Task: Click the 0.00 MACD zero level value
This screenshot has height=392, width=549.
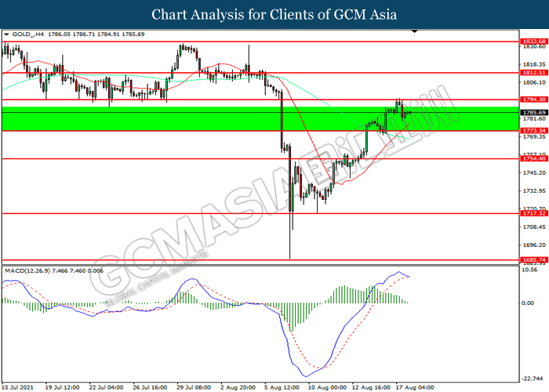Action: tap(528, 303)
